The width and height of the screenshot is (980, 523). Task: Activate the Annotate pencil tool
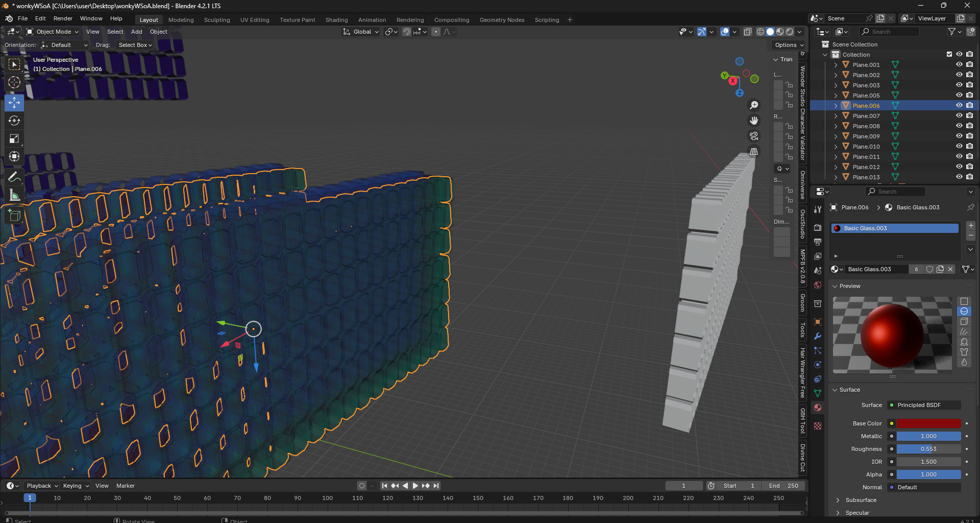point(14,177)
